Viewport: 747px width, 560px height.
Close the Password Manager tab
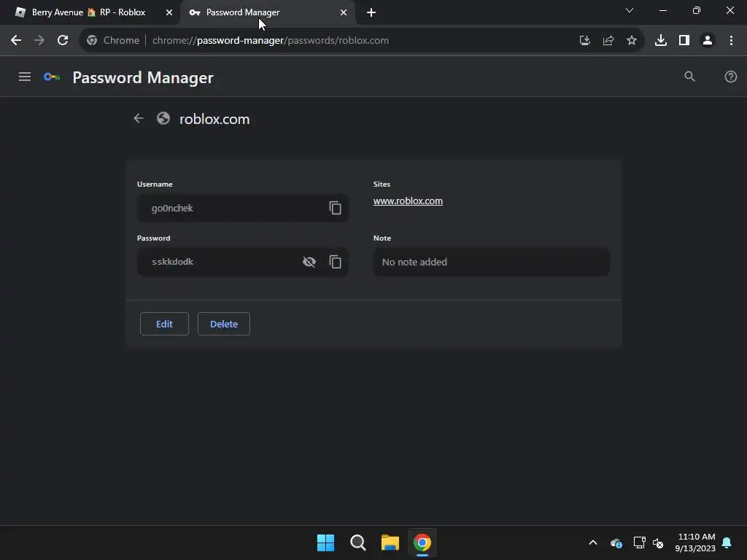344,12
